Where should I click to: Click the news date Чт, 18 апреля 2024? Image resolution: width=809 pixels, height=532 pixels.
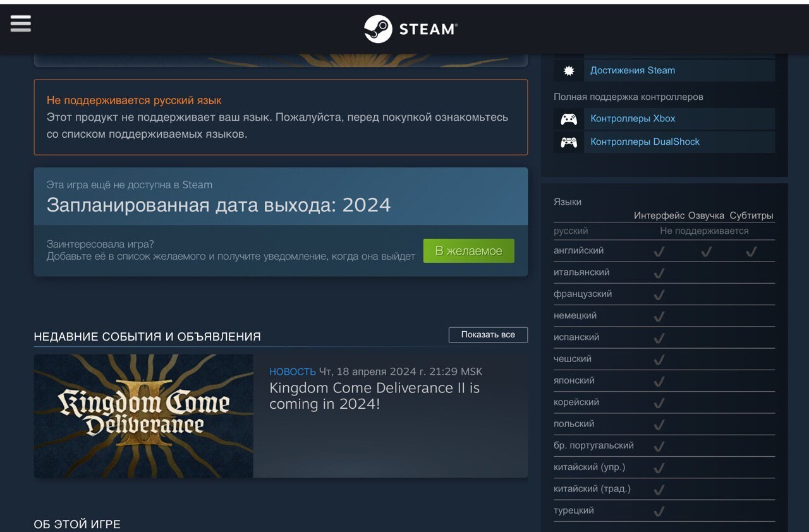pos(374,372)
